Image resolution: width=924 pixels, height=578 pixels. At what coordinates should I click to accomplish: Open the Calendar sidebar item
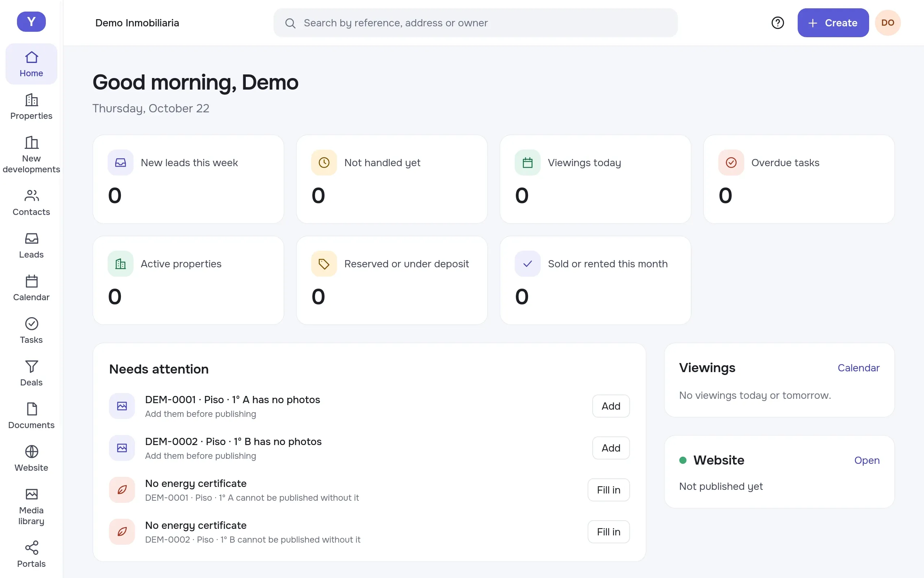coord(31,288)
